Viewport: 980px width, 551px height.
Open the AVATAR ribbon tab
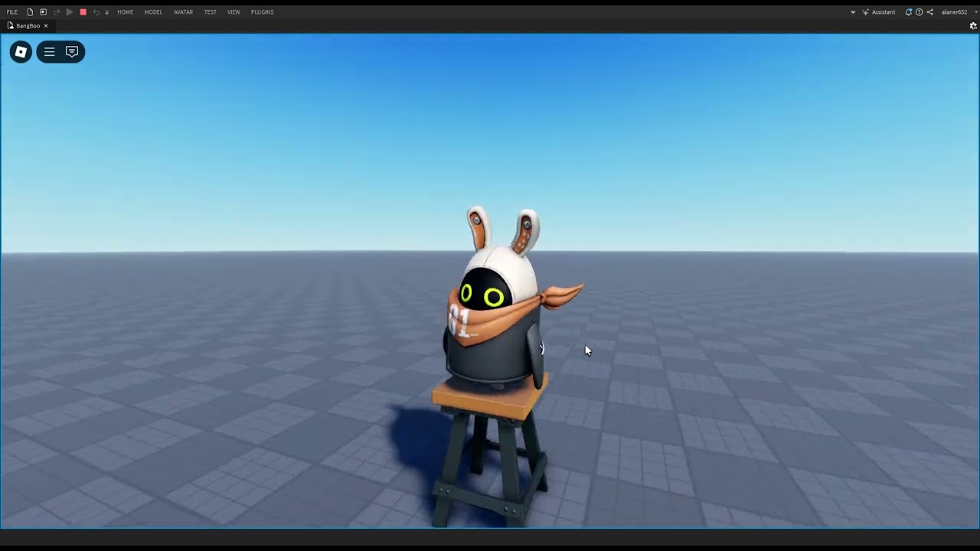pyautogui.click(x=183, y=12)
